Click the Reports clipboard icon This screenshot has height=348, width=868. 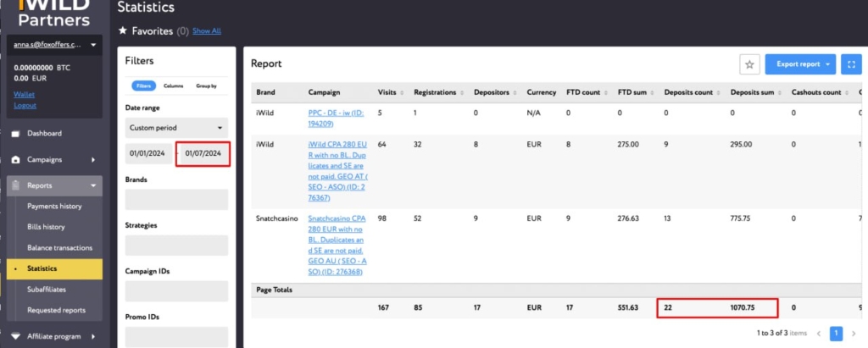(15, 185)
